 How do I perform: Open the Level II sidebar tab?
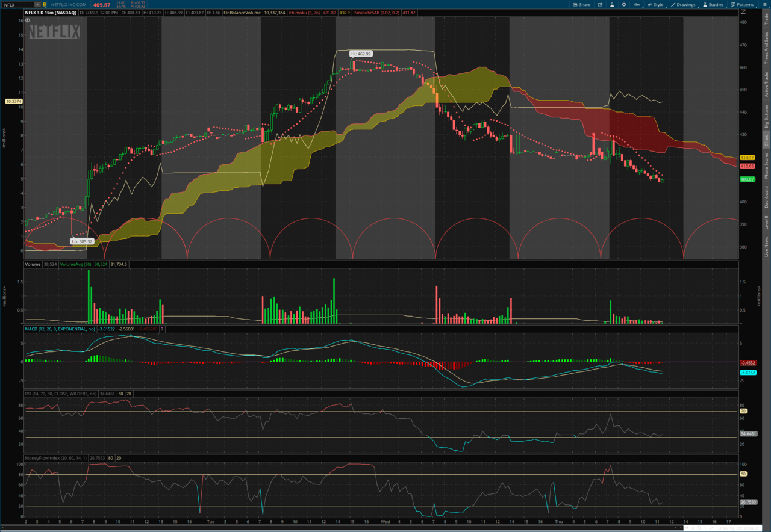pyautogui.click(x=766, y=223)
